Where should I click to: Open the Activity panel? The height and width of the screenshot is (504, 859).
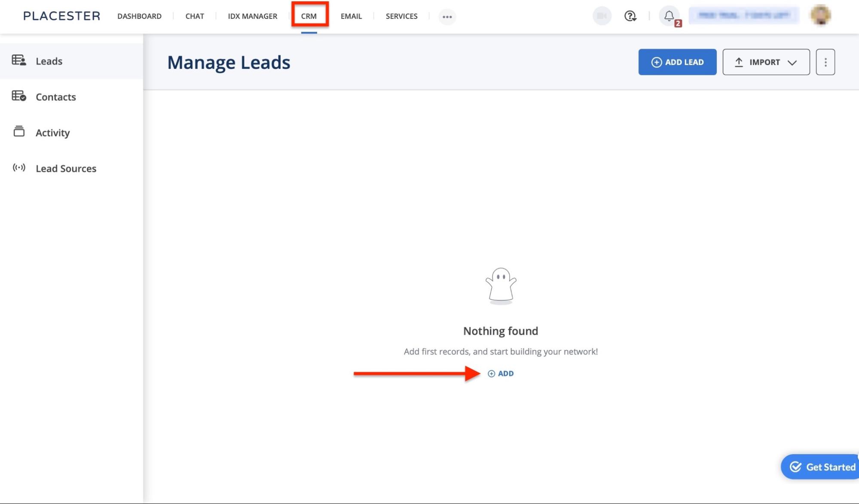[x=52, y=132]
